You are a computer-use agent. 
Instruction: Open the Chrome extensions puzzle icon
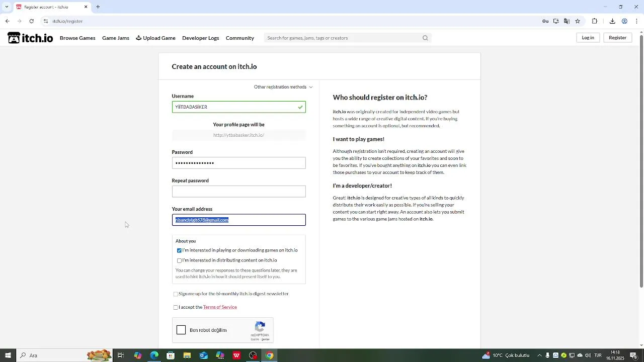coord(595,21)
